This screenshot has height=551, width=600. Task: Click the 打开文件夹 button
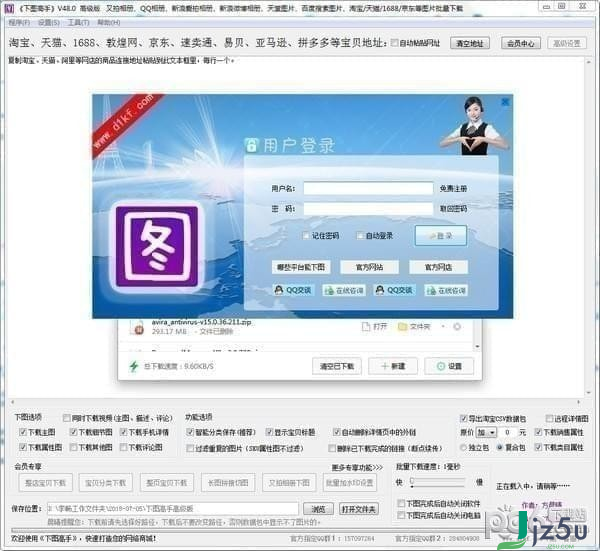359,509
